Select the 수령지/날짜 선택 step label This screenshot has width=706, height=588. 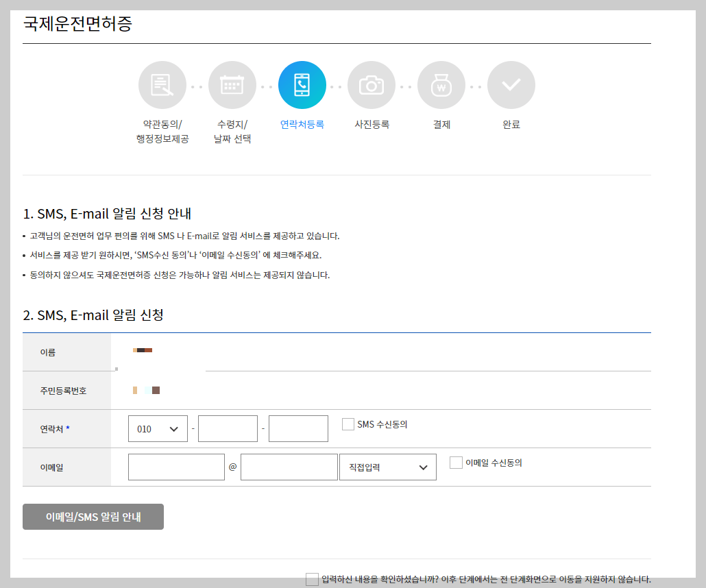click(x=232, y=134)
